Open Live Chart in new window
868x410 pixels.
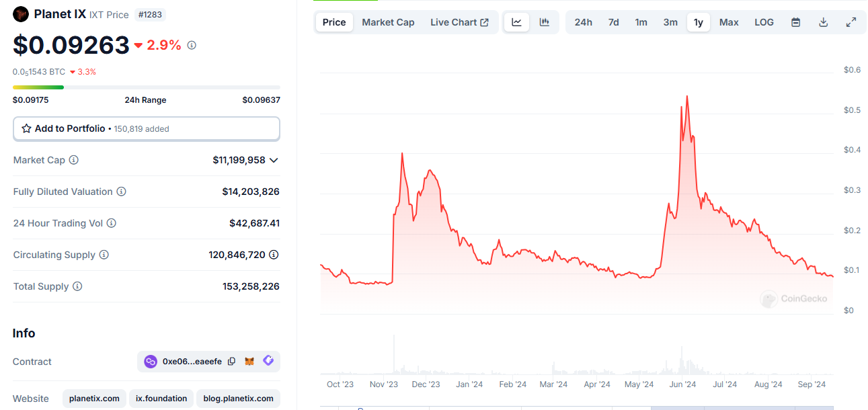pyautogui.click(x=459, y=22)
